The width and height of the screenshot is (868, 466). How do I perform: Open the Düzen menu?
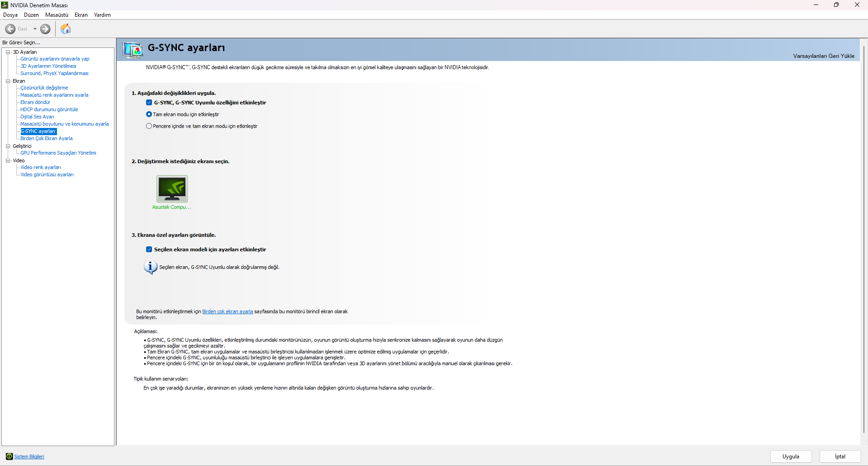(31, 15)
